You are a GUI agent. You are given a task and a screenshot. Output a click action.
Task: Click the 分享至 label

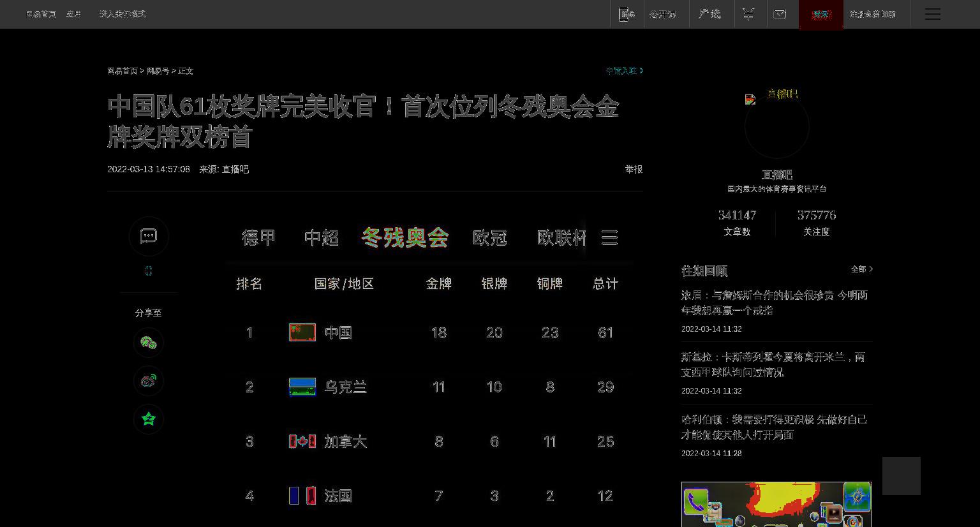click(148, 313)
